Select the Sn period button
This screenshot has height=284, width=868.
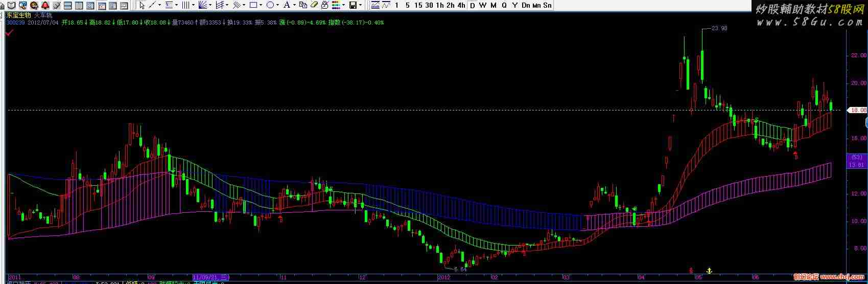(547, 5)
